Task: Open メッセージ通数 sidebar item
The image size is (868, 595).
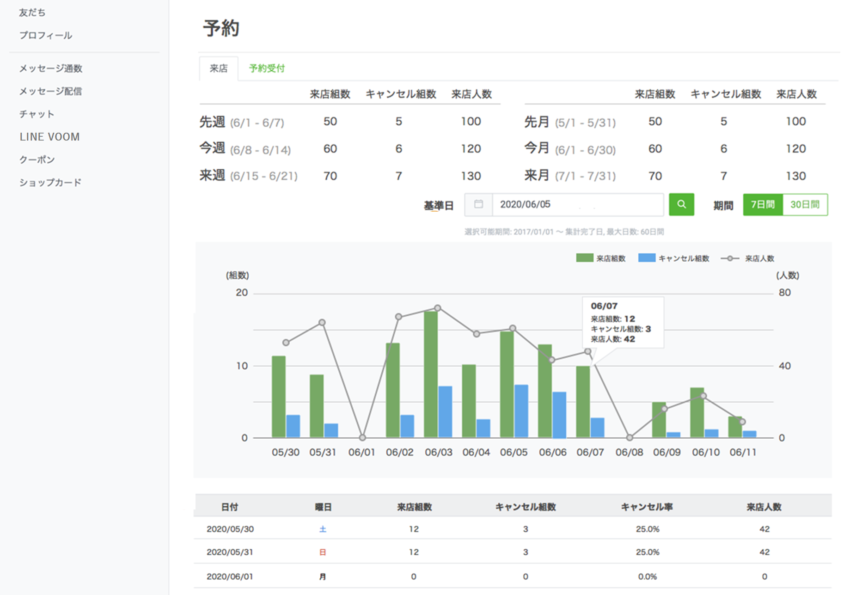Action: [51, 68]
